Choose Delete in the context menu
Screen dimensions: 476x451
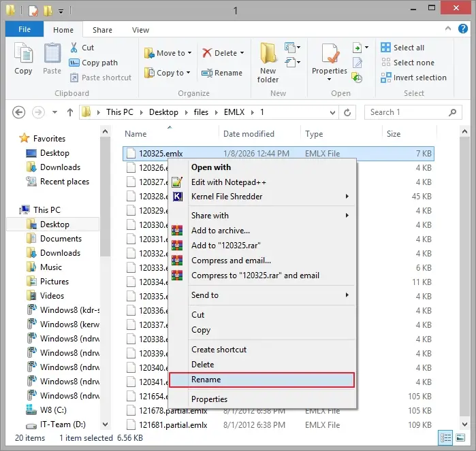point(262,364)
